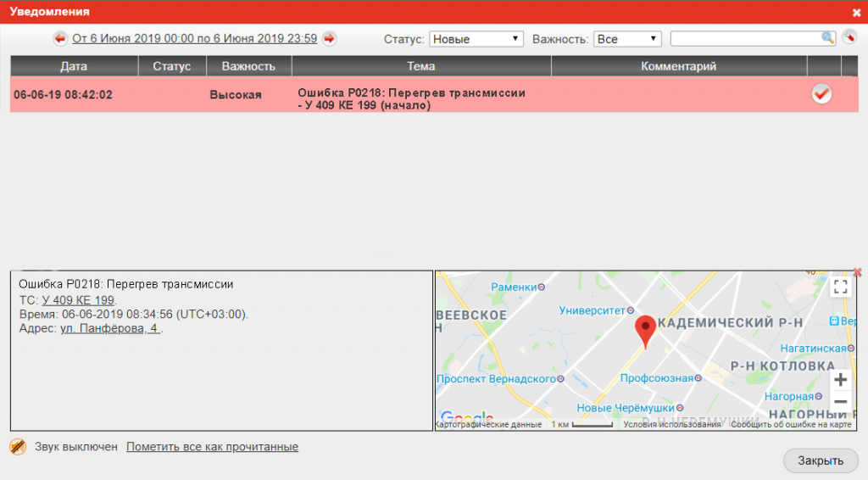Open the Статус dropdown
Viewport: 868px width, 480px height.
click(x=476, y=39)
